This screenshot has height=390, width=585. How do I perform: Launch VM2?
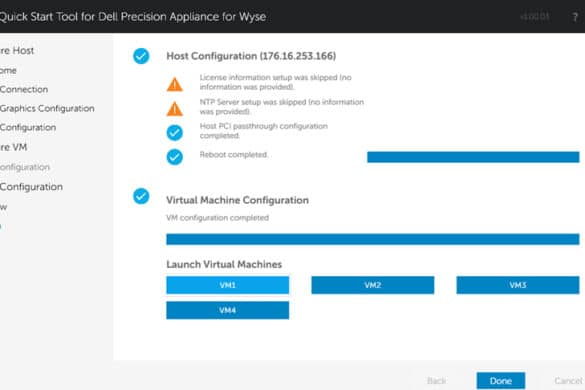tap(373, 285)
